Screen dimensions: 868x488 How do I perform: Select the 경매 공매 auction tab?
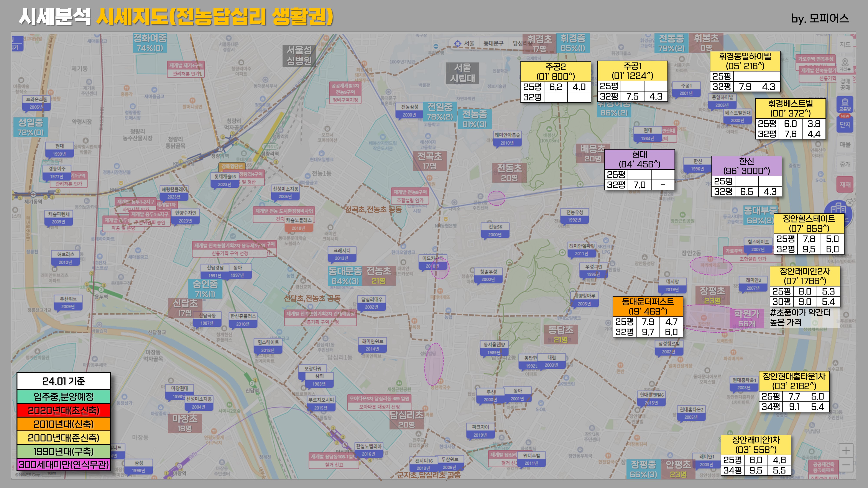coord(845,84)
